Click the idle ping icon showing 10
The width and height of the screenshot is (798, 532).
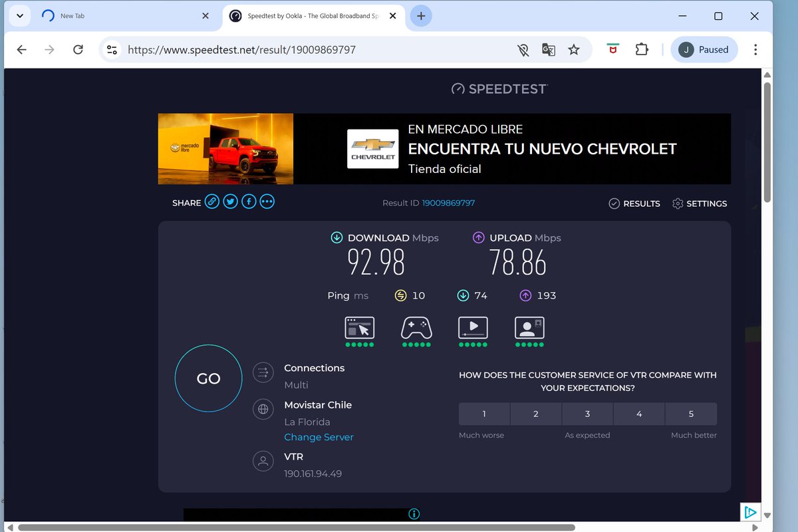click(400, 295)
